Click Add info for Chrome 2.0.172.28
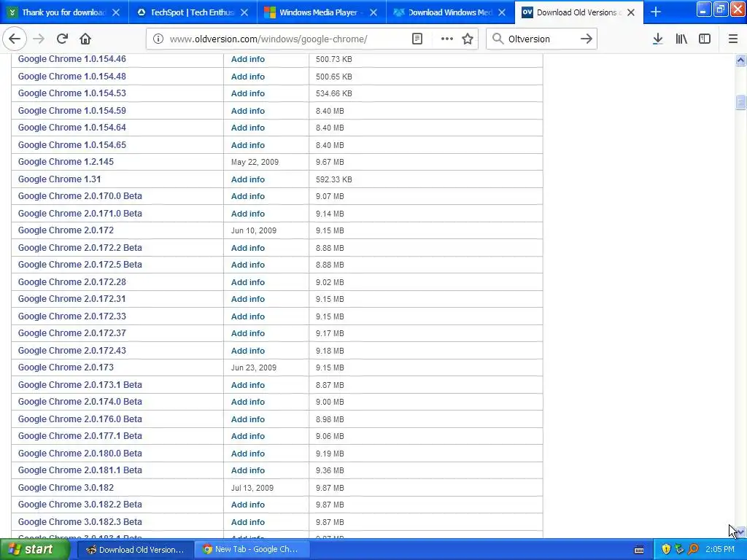The height and width of the screenshot is (560, 747). 248,282
